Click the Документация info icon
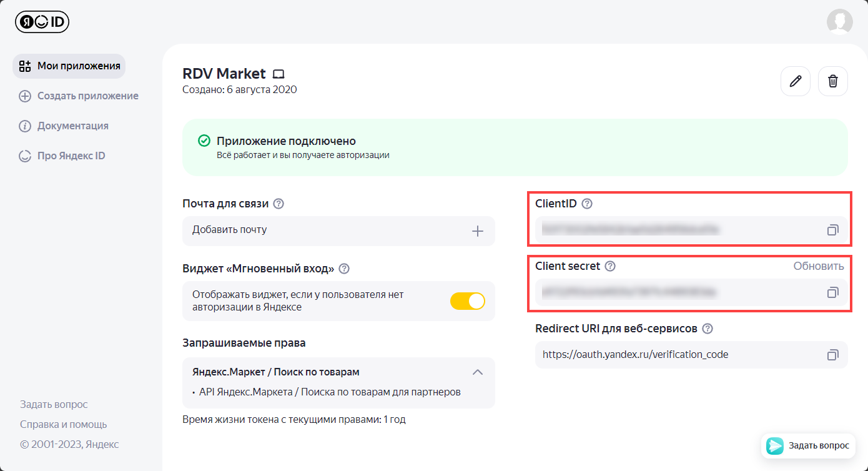Screen dimensions: 868x471 tap(25, 126)
